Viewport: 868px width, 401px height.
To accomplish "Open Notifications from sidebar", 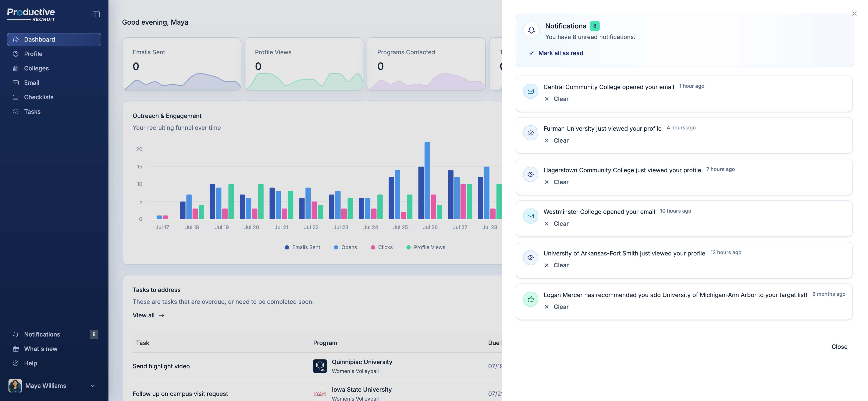I will pos(54,334).
